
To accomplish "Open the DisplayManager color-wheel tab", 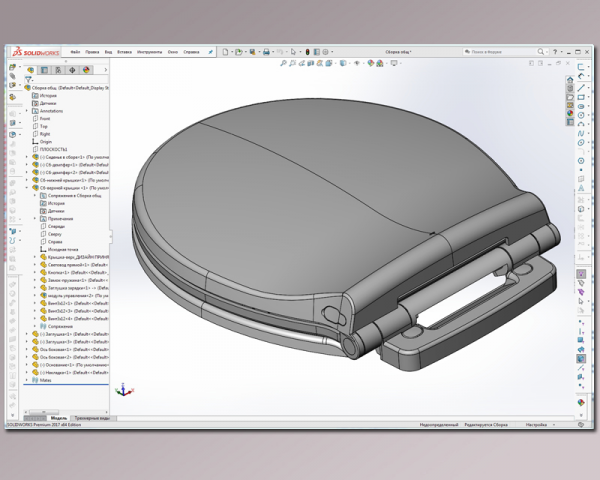I will coord(86,70).
